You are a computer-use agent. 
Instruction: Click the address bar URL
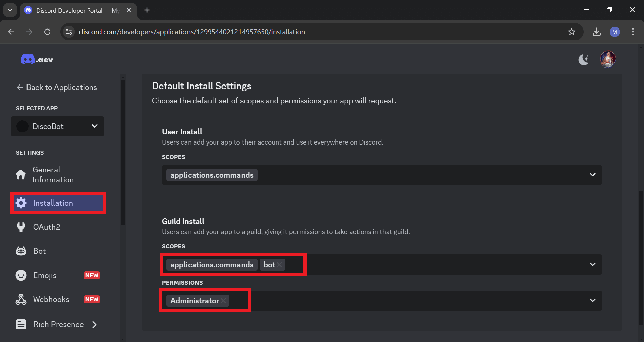[x=192, y=32]
